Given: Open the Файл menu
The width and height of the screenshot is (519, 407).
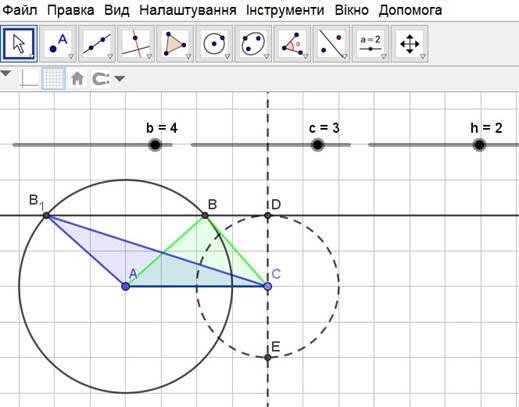Looking at the screenshot, I should pos(20,10).
